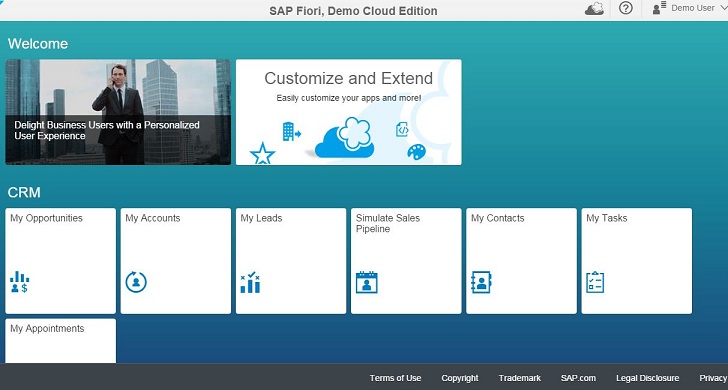Open the Delight Business Users banner image
The image size is (728, 390).
pos(118,112)
